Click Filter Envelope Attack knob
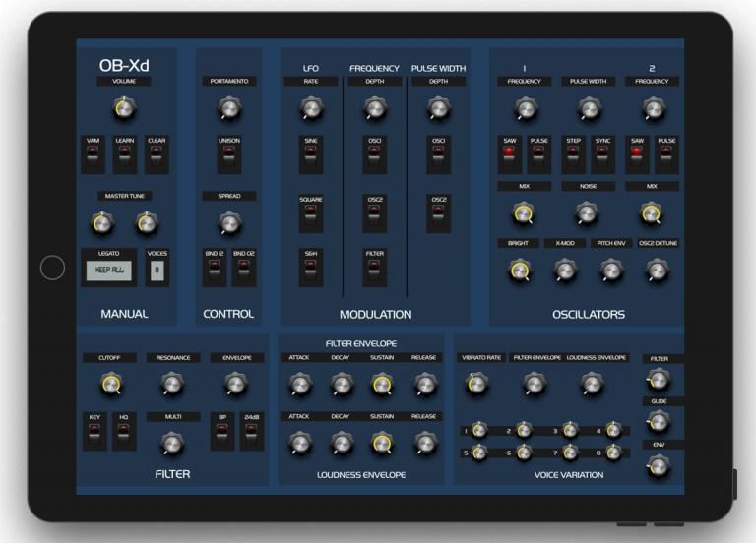Screen dimensions: 756x543 (300, 385)
